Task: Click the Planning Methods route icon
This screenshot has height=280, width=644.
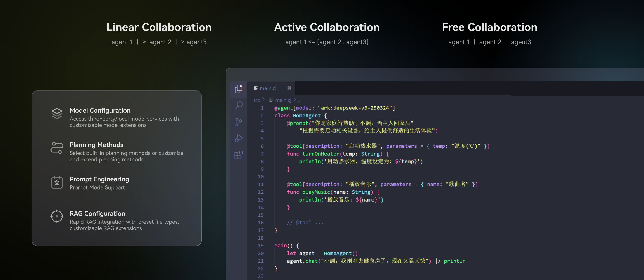Action: (x=57, y=148)
